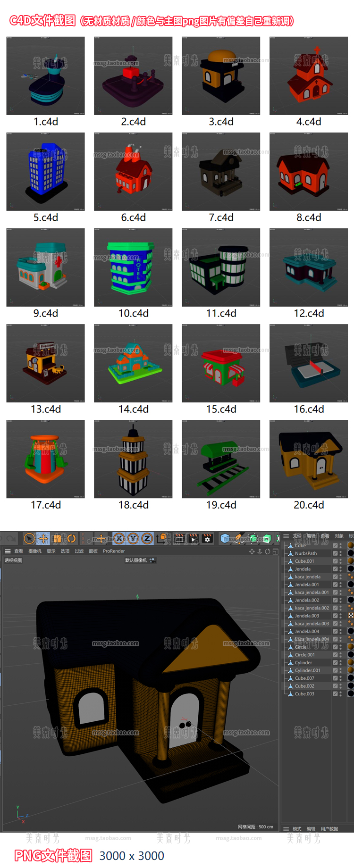Open the object manager hamburger menu
354x868 pixels.
[x=286, y=536]
